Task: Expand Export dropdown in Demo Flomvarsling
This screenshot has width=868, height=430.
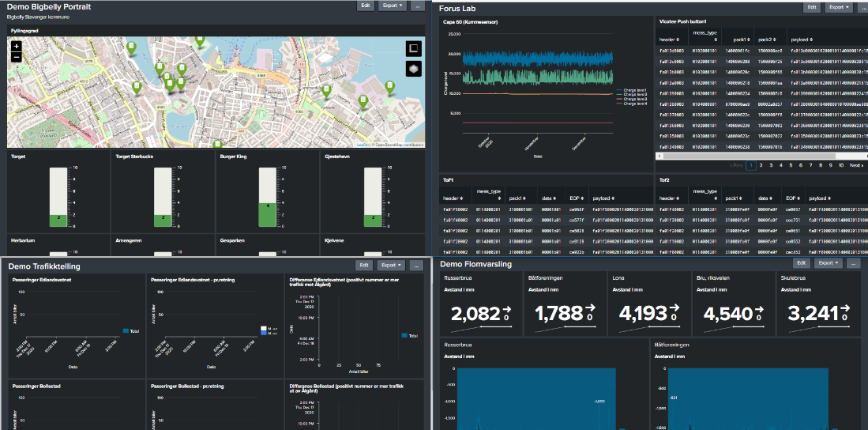Action: [829, 263]
